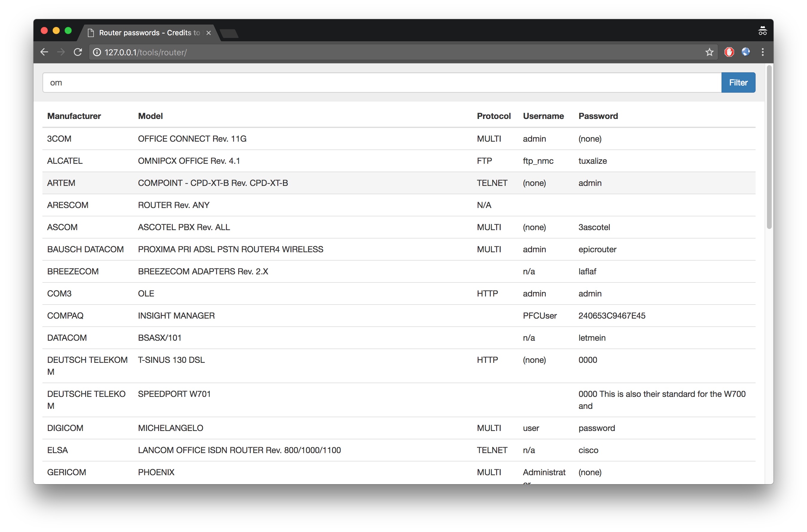Select 'OFFICE CONNECT Rev. 11G' model cell
807x532 pixels.
tap(192, 139)
